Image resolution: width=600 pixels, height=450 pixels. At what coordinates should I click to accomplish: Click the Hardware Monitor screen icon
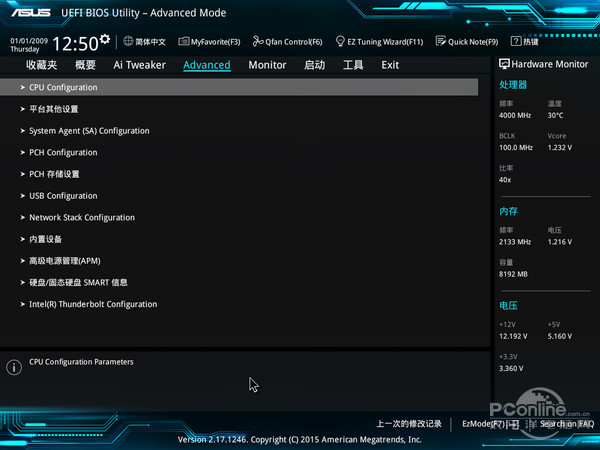[504, 64]
